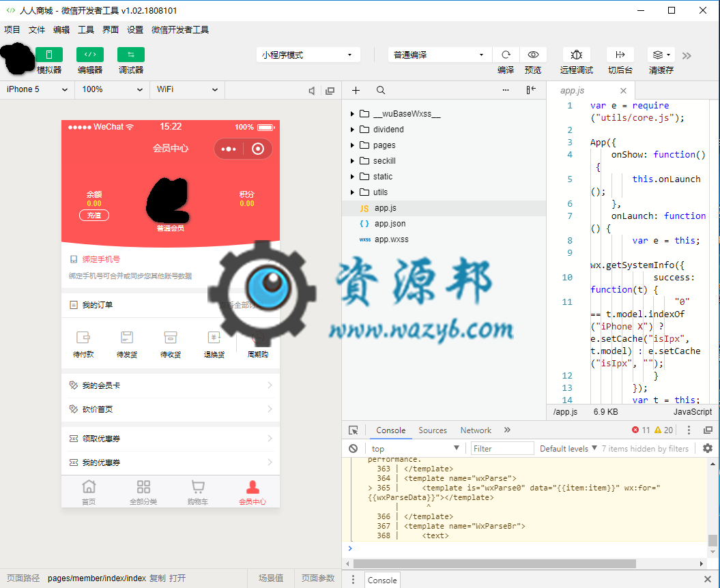The width and height of the screenshot is (720, 588).
Task: Activate the element inspector picker
Action: coord(353,430)
